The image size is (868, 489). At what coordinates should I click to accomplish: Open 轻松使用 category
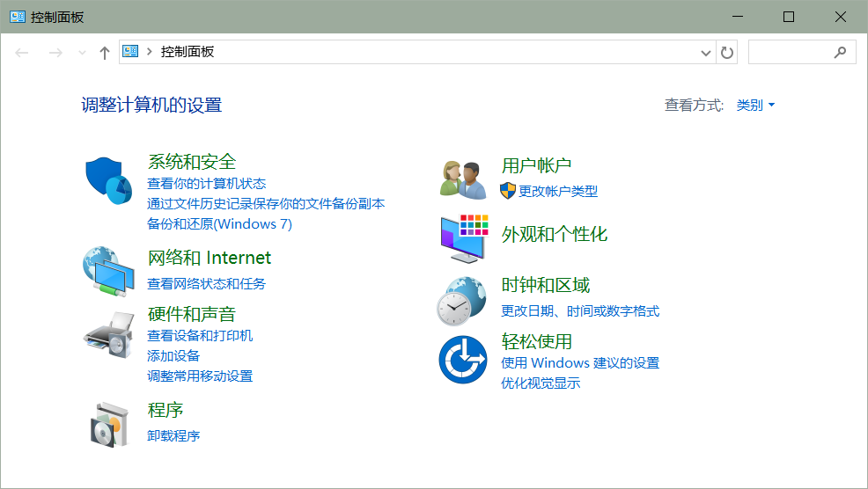point(536,341)
